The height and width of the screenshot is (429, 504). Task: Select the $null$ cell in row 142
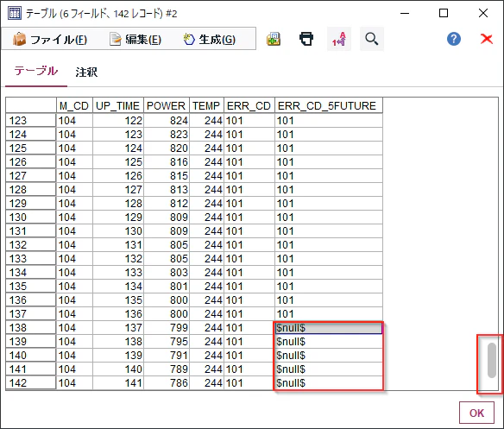click(x=329, y=383)
